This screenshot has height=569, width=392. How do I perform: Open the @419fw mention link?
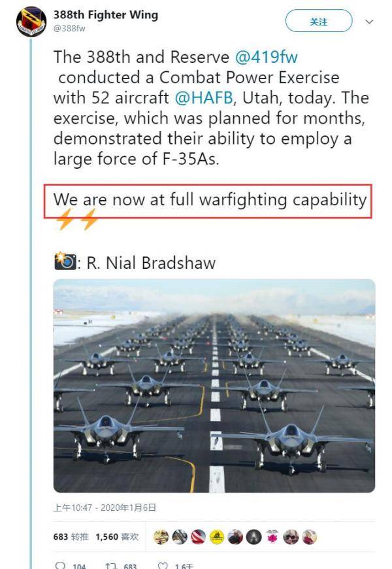point(266,57)
